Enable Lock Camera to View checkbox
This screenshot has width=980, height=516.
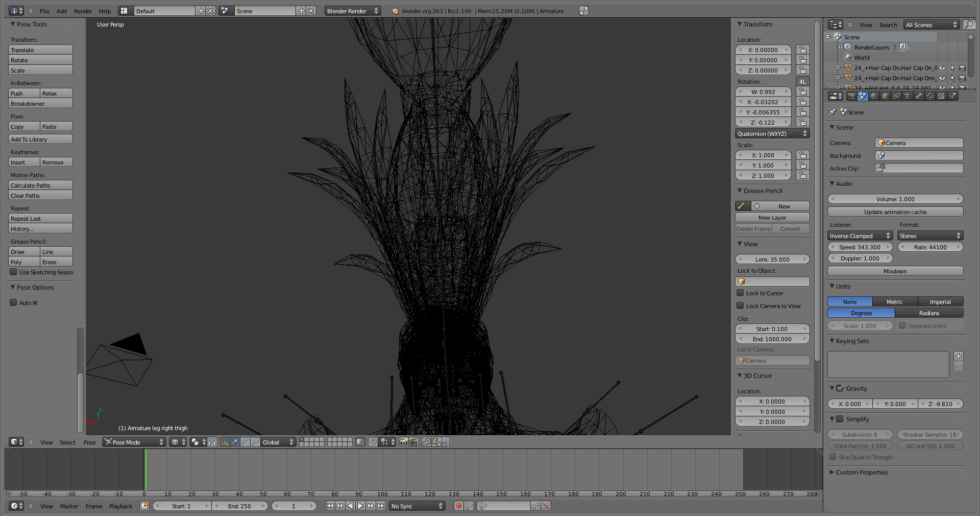point(740,306)
